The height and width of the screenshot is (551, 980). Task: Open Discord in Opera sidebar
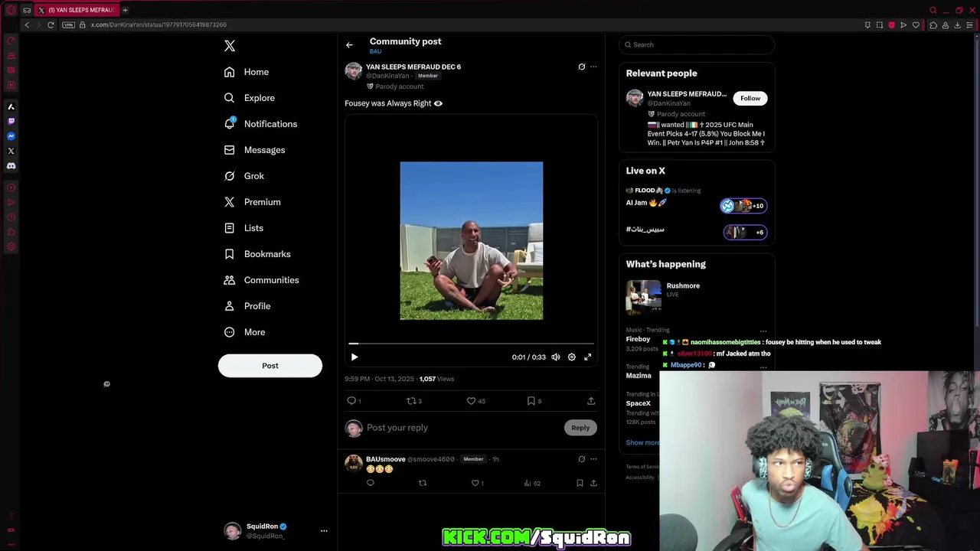coord(11,166)
